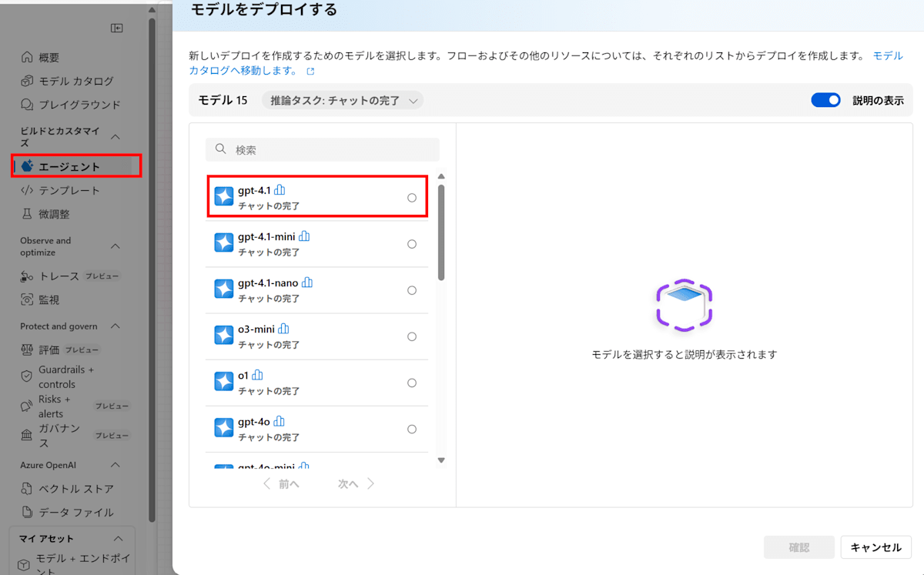
Task: Click the モデルを選択すると説明が表示されます placeholder text
Action: click(685, 355)
